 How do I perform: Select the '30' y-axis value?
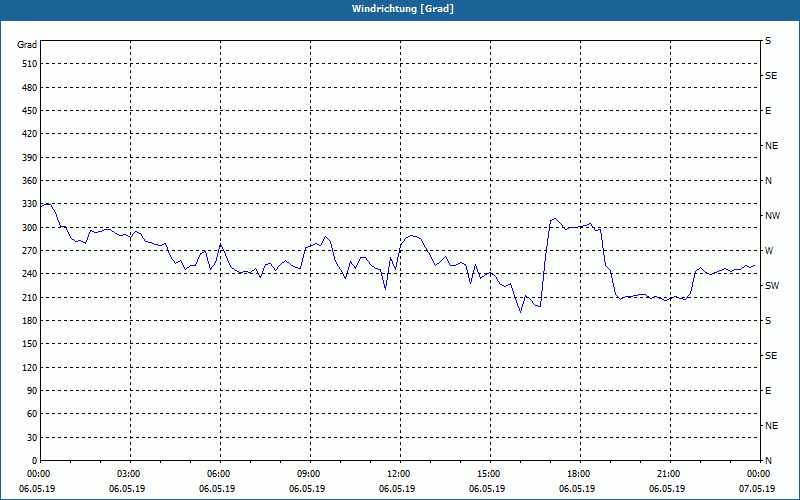[x=32, y=438]
